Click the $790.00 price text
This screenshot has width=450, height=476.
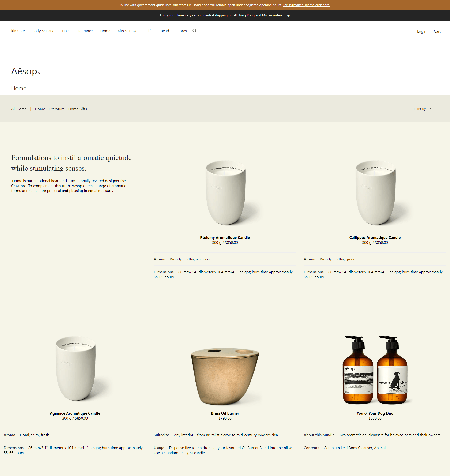(x=225, y=418)
